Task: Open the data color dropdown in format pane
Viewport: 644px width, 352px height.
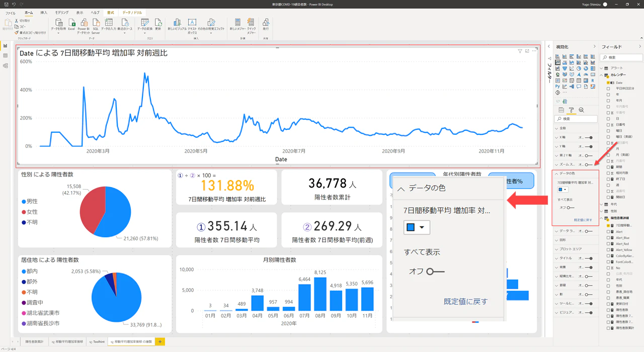Action: 562,190
